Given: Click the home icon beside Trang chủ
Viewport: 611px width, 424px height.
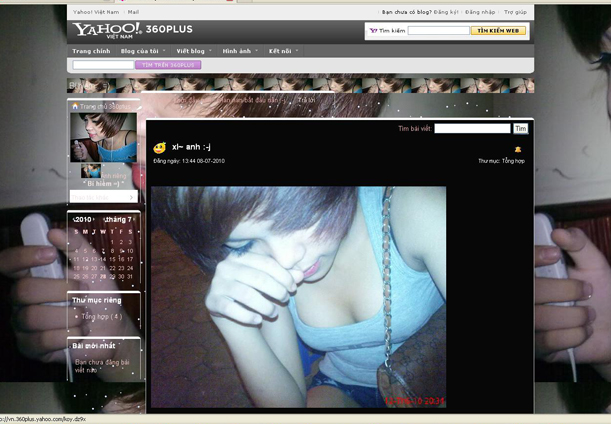Looking at the screenshot, I should point(75,106).
